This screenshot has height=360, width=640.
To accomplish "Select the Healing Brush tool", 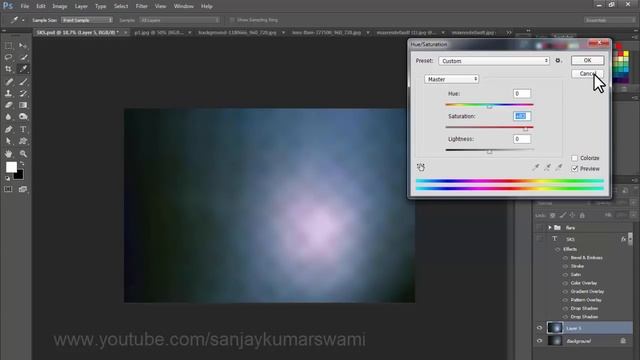I will 8,82.
